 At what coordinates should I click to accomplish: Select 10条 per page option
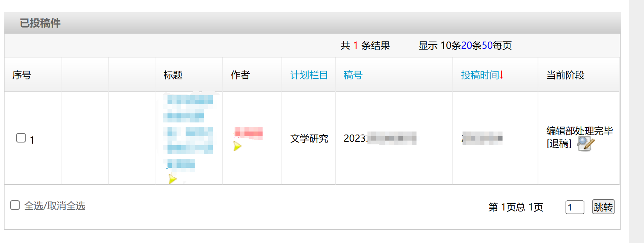(450, 45)
